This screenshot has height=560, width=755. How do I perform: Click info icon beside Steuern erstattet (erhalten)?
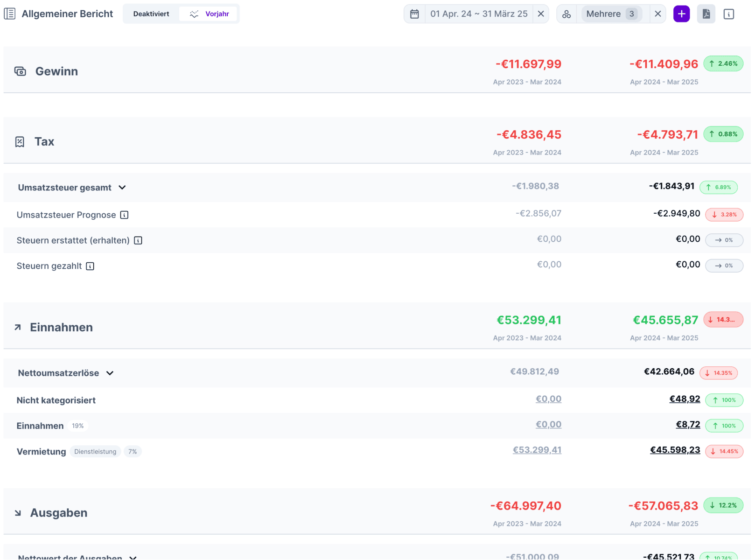click(138, 241)
